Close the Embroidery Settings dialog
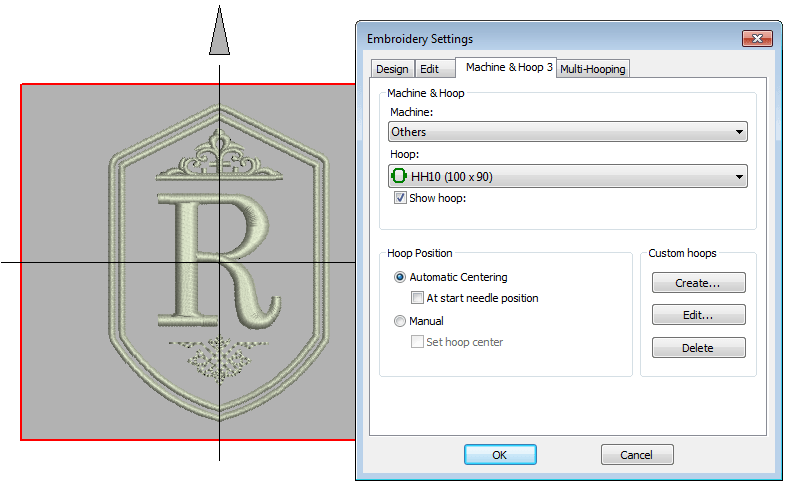Screen dimensions: 785x483 (756, 39)
